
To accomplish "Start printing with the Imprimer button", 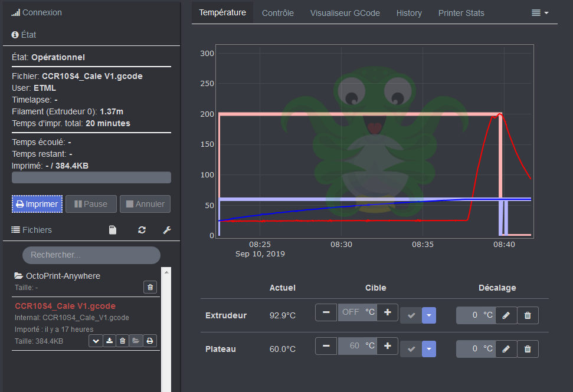I will tap(37, 204).
